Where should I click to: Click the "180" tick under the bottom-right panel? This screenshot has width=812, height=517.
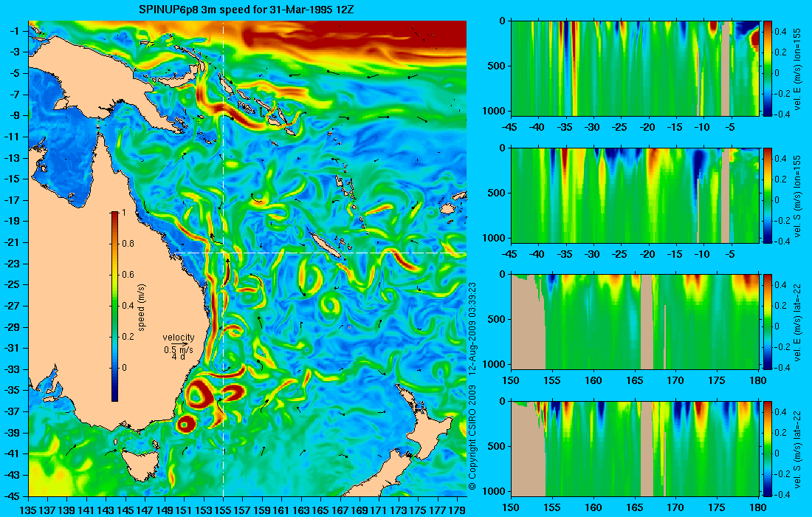tap(758, 507)
